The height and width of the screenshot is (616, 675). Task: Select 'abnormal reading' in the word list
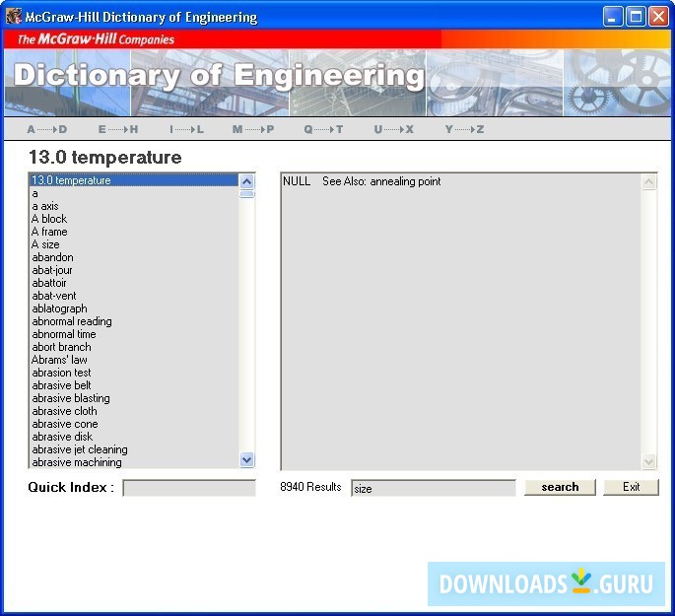tap(134, 321)
